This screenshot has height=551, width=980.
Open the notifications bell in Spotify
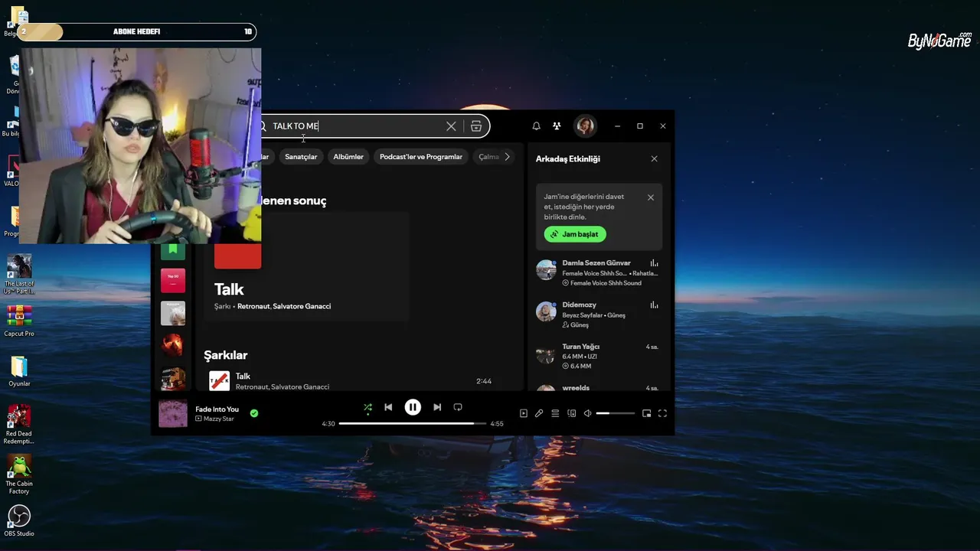coord(536,126)
